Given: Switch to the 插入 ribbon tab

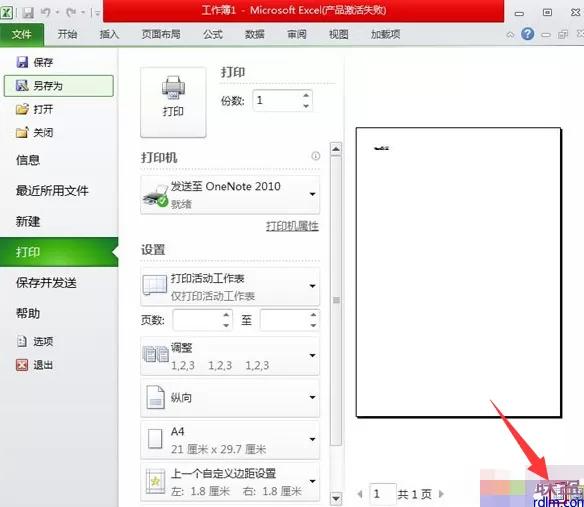Looking at the screenshot, I should pos(109,35).
